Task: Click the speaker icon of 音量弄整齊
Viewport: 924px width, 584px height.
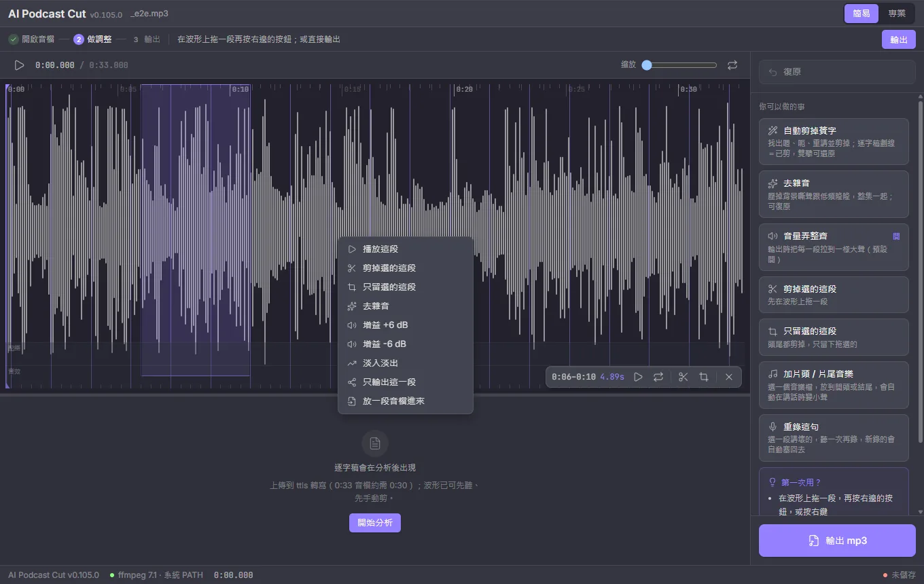Action: click(x=772, y=236)
